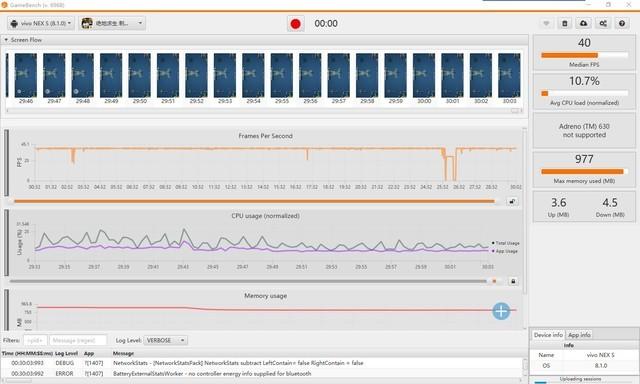
Task: Click the 4.5 Down (MB) value
Action: 610,203
